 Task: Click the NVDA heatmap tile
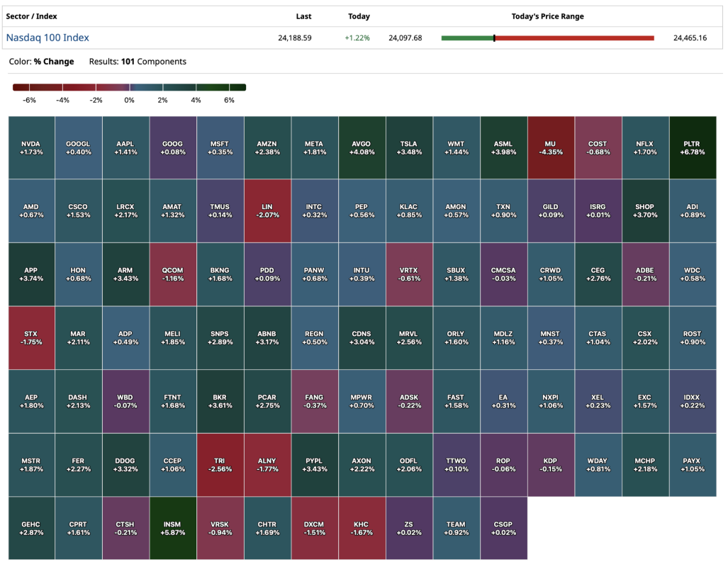(31, 147)
